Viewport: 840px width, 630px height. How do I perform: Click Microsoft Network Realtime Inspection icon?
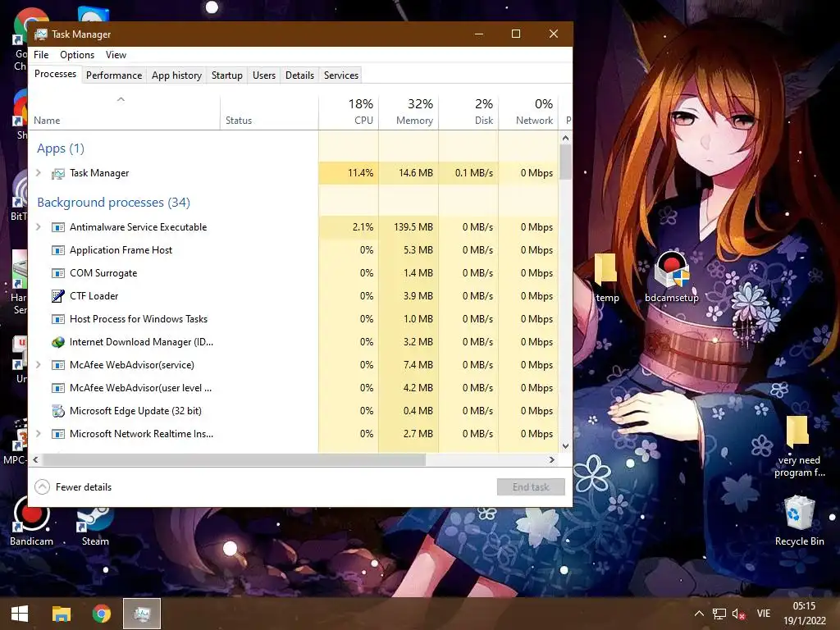point(58,434)
